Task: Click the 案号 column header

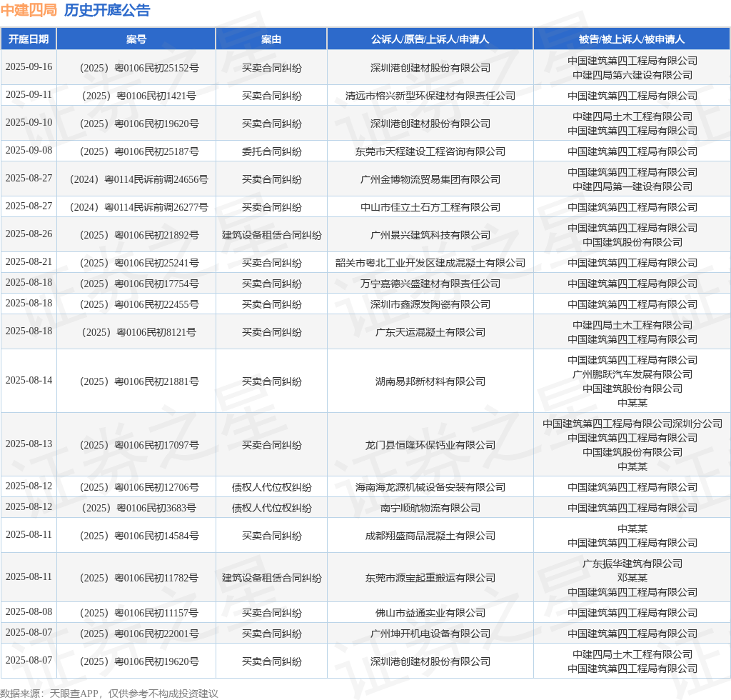Action: pyautogui.click(x=136, y=39)
